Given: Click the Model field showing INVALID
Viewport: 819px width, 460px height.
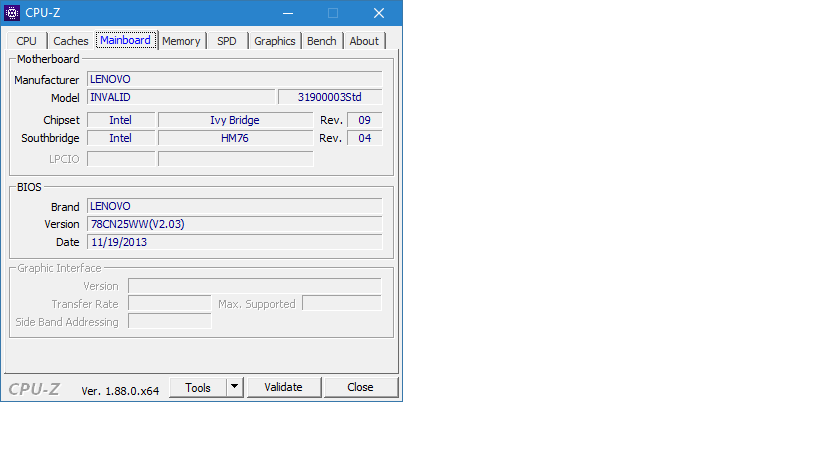Looking at the screenshot, I should point(181,97).
